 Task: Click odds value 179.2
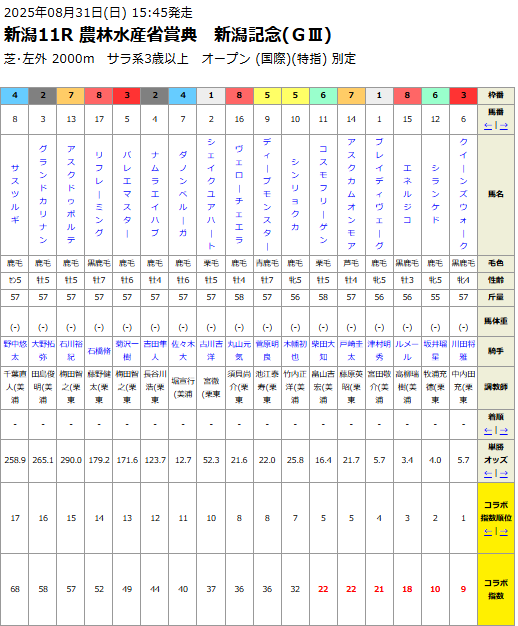click(99, 460)
